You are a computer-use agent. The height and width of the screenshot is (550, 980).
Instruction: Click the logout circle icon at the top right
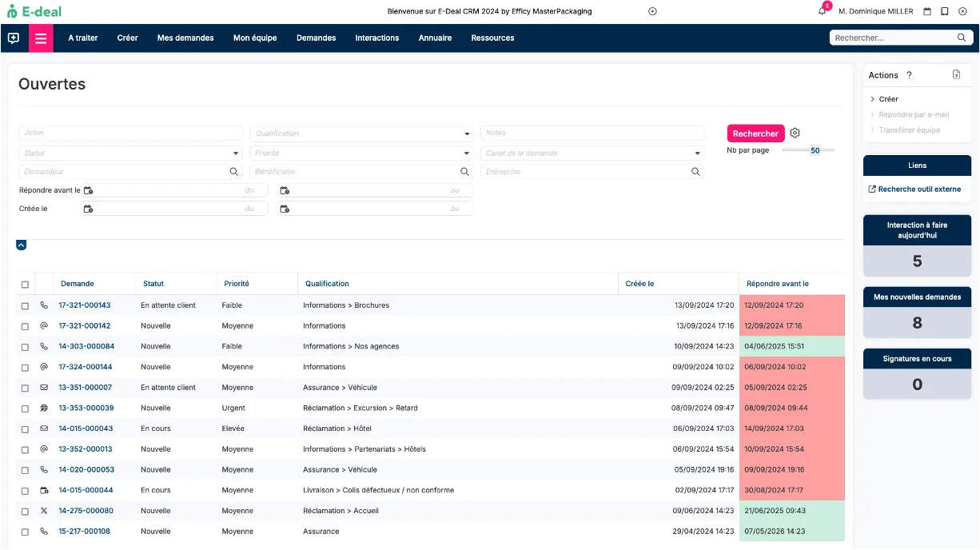pyautogui.click(x=962, y=11)
